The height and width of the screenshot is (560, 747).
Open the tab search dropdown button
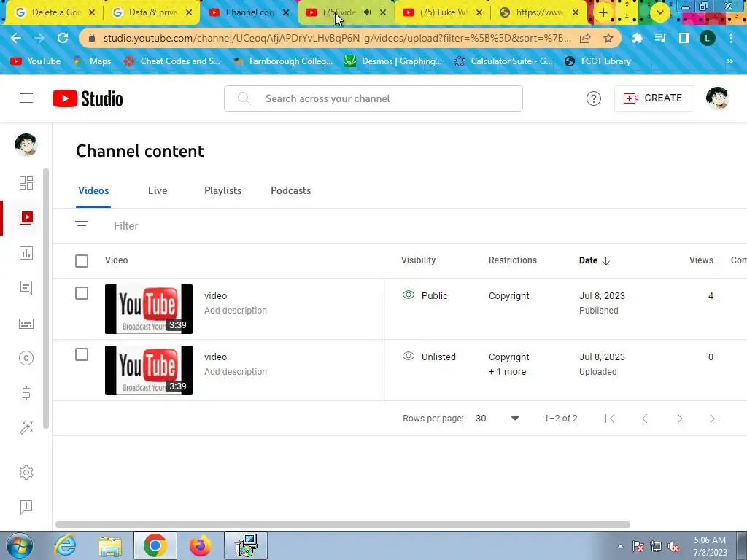[659, 12]
